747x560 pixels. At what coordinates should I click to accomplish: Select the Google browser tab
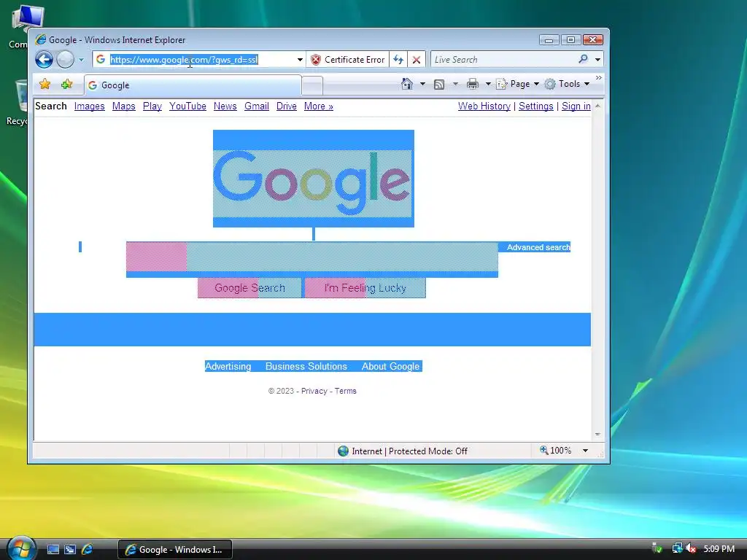tap(193, 85)
